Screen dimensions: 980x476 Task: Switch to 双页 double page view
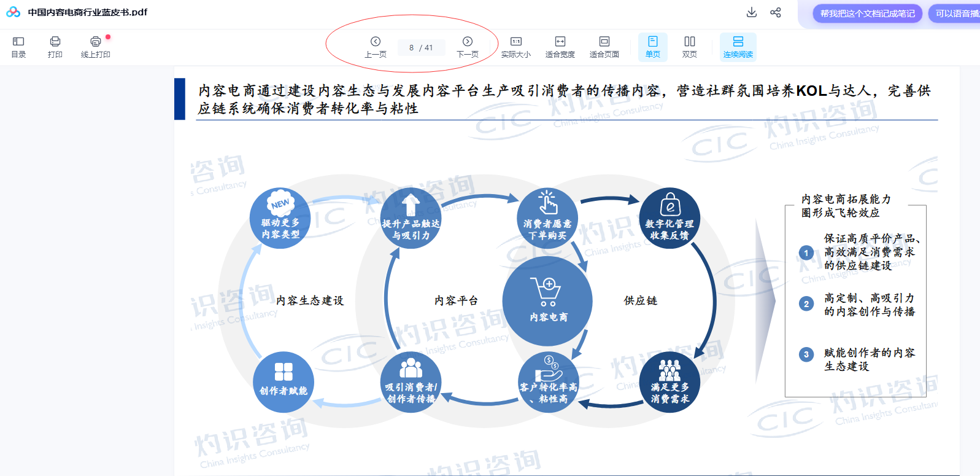coord(690,47)
